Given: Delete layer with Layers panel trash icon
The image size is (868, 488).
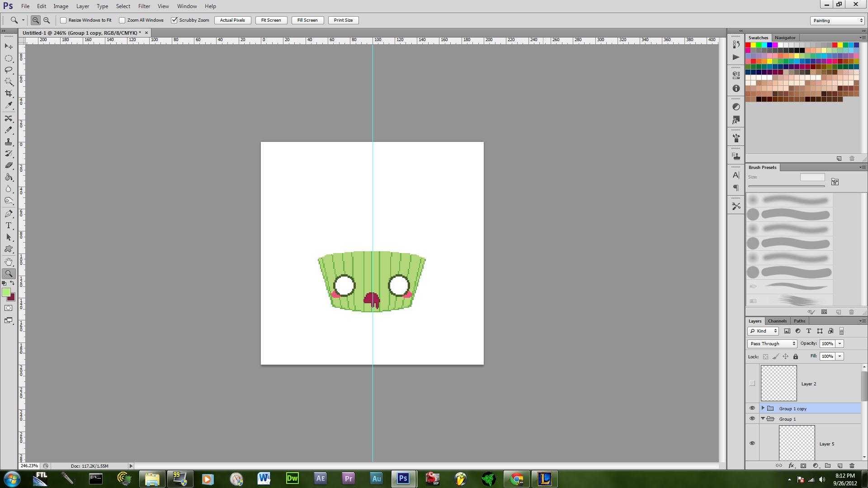Looking at the screenshot, I should (x=852, y=465).
